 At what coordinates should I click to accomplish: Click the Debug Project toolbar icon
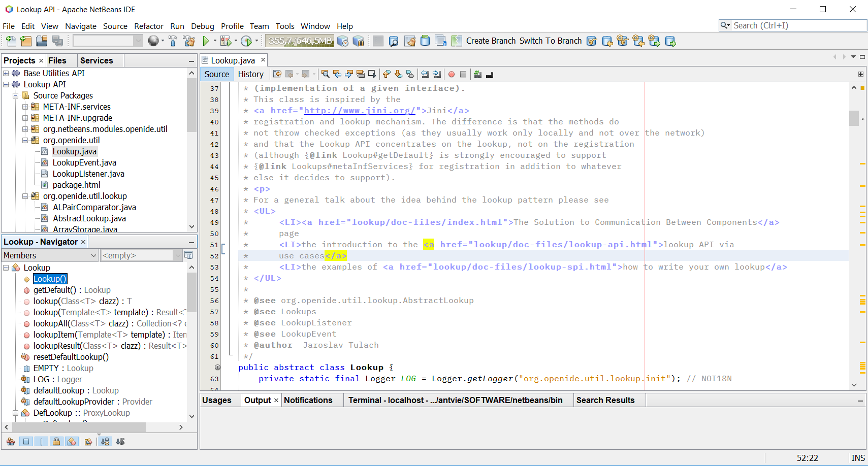click(x=226, y=41)
